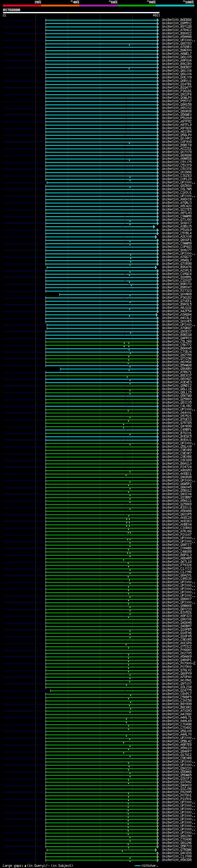Screen dimensions: 197x868
Task: Select label UniRef100_P07900-2
Action: [x=179, y=664]
